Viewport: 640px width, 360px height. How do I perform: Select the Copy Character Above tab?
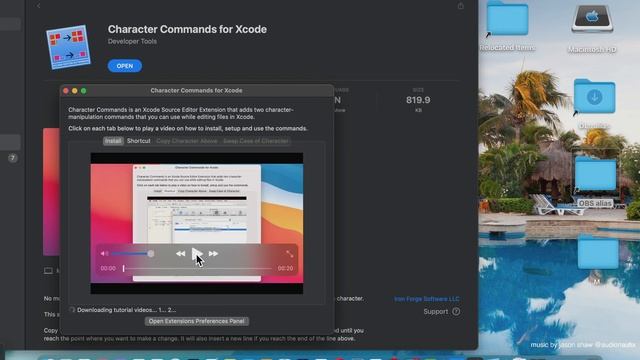point(187,141)
